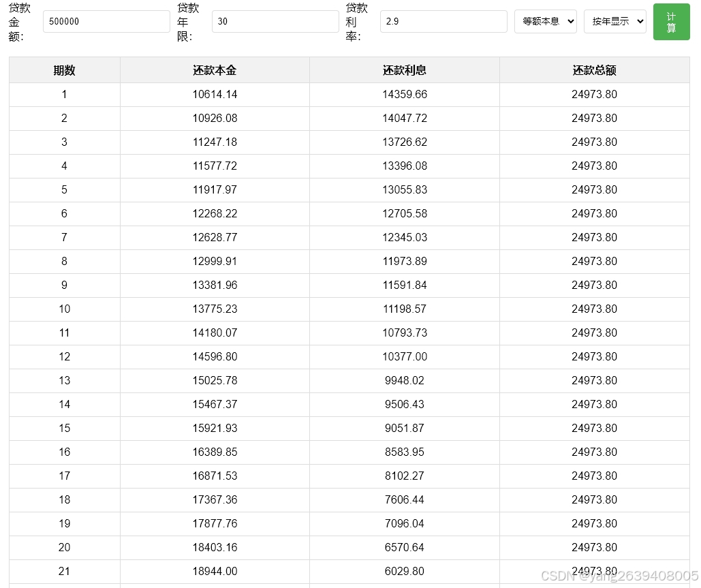Select principal cell 12628.77

click(x=215, y=237)
